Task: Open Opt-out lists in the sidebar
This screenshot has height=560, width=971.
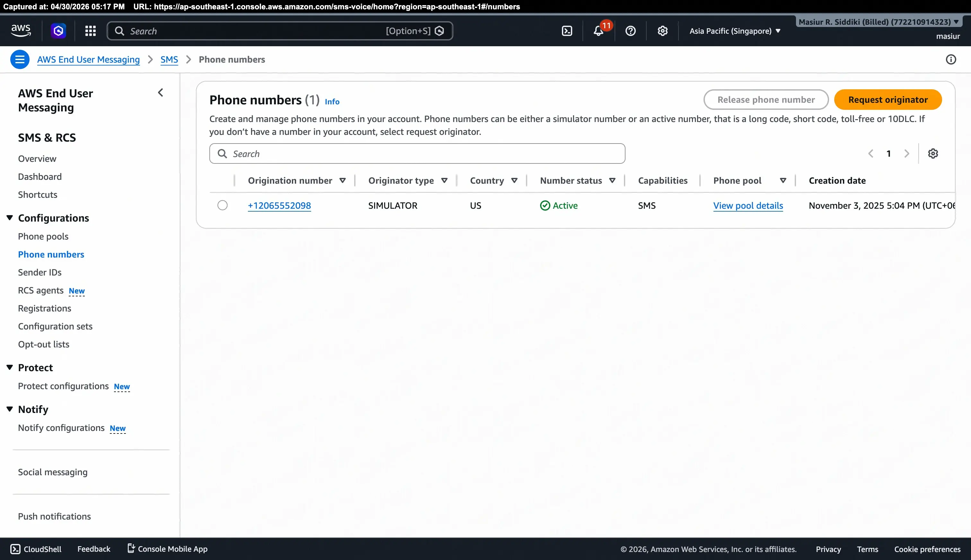Action: (x=43, y=344)
